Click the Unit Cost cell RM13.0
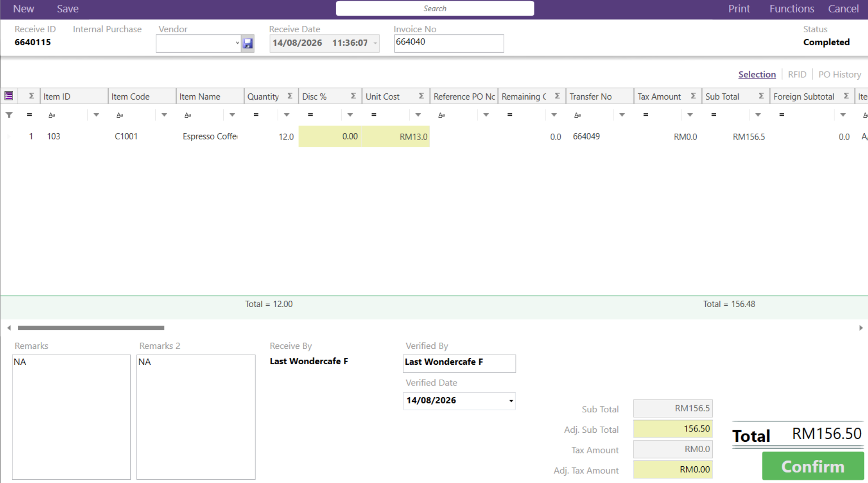The width and height of the screenshot is (868, 483). (396, 136)
